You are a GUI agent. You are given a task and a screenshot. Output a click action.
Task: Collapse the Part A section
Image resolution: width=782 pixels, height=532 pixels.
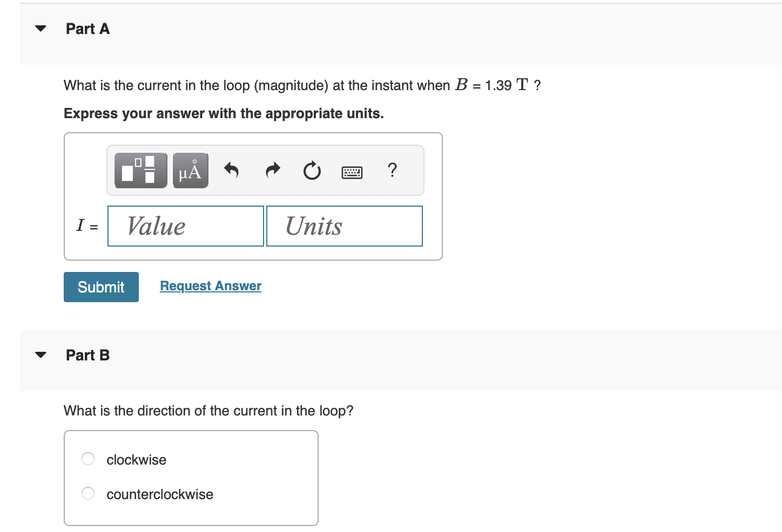point(41,29)
